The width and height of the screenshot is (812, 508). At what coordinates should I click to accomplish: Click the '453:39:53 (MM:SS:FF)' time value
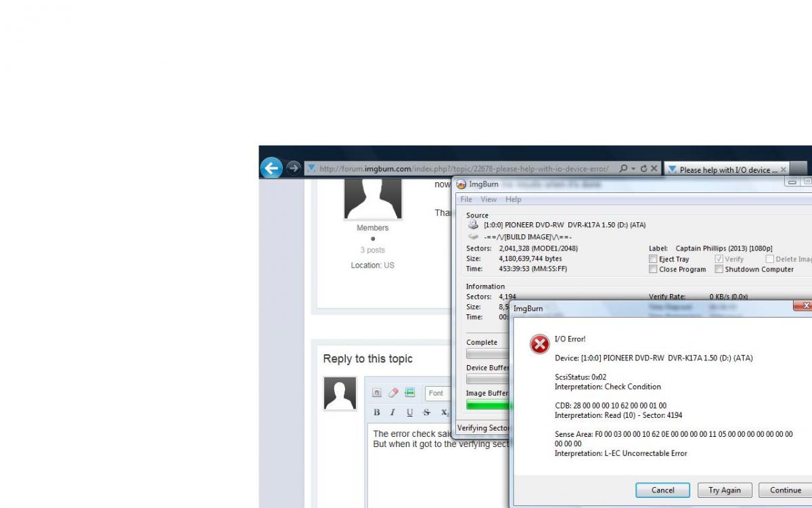click(x=533, y=269)
